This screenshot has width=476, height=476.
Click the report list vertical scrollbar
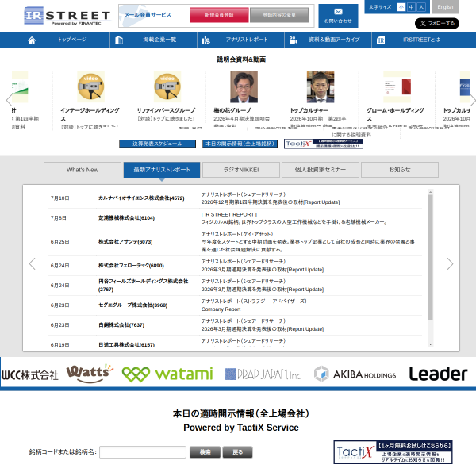pyautogui.click(x=431, y=257)
